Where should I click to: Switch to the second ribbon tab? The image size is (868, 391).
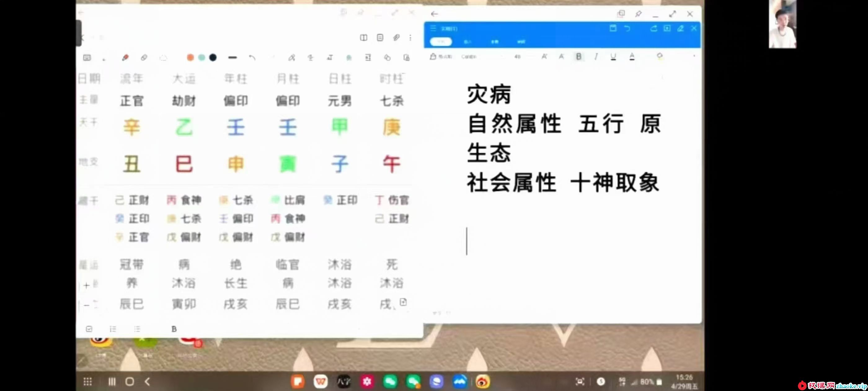click(467, 42)
